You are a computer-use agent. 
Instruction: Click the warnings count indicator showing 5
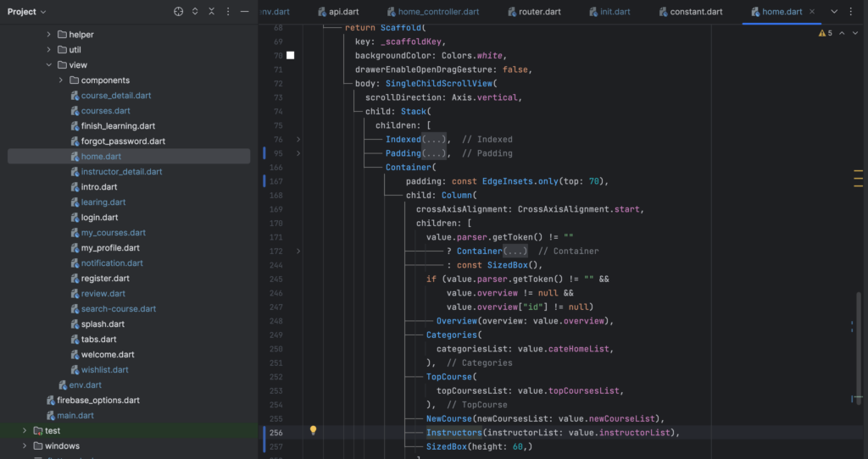[826, 33]
